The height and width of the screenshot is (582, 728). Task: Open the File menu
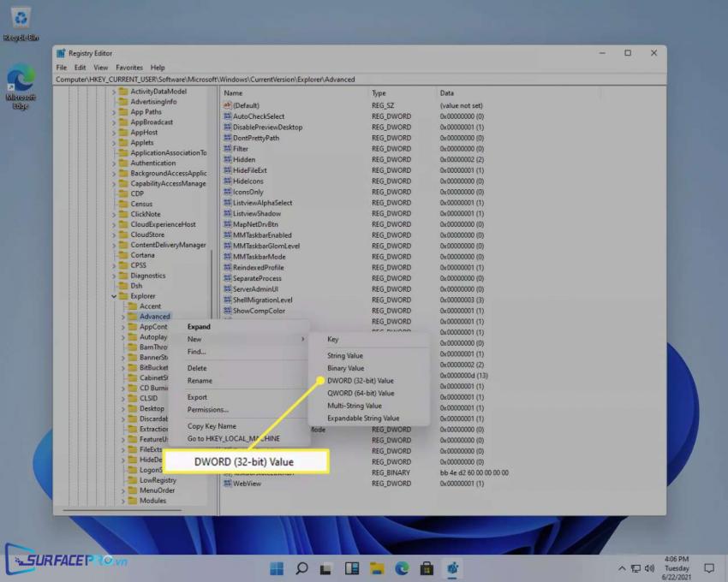(62, 68)
